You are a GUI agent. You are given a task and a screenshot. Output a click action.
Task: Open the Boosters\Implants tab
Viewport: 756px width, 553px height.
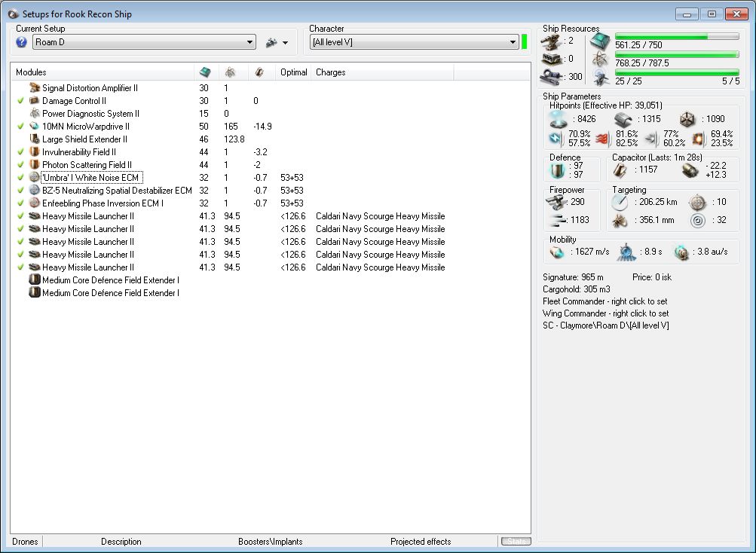point(270,542)
